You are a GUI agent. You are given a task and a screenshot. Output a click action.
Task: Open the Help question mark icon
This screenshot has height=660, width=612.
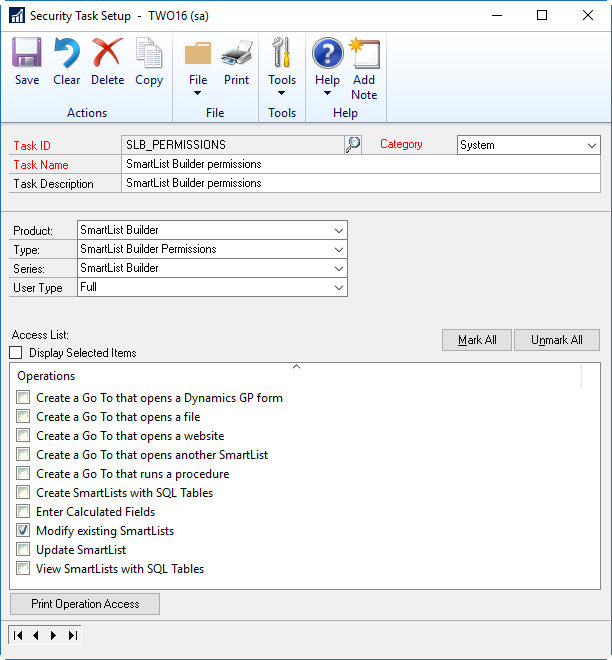coord(327,53)
